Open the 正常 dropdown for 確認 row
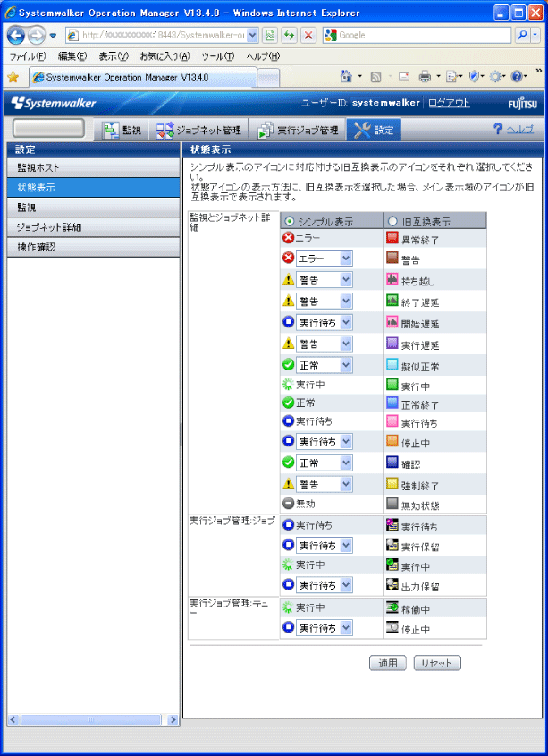This screenshot has height=756, width=548. click(324, 463)
